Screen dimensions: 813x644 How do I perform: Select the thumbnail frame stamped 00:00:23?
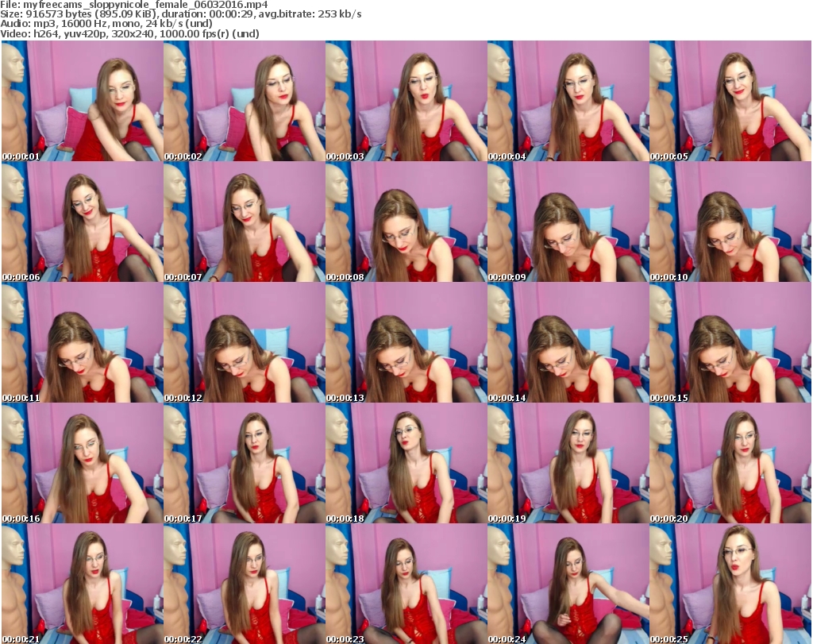(406, 584)
